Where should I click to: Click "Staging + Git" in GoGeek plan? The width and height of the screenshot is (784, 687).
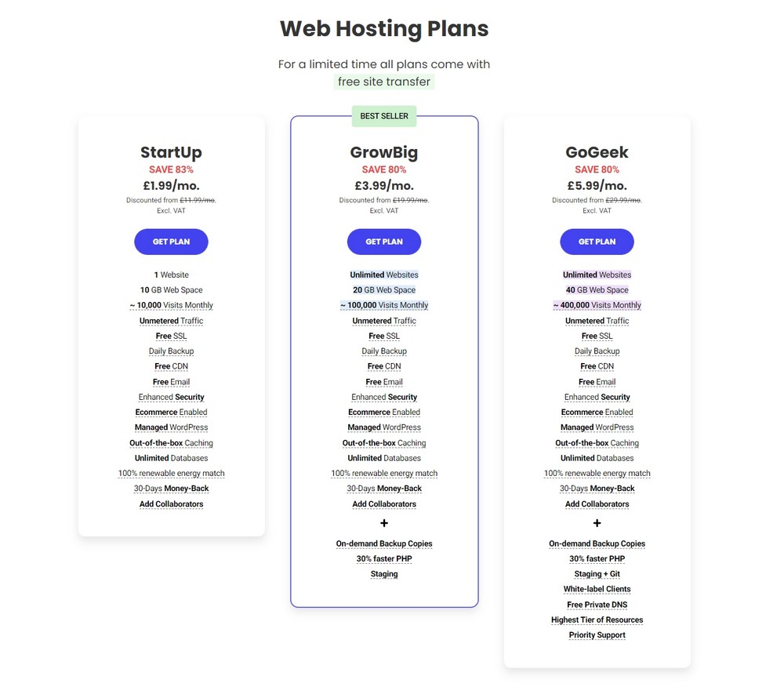(597, 574)
